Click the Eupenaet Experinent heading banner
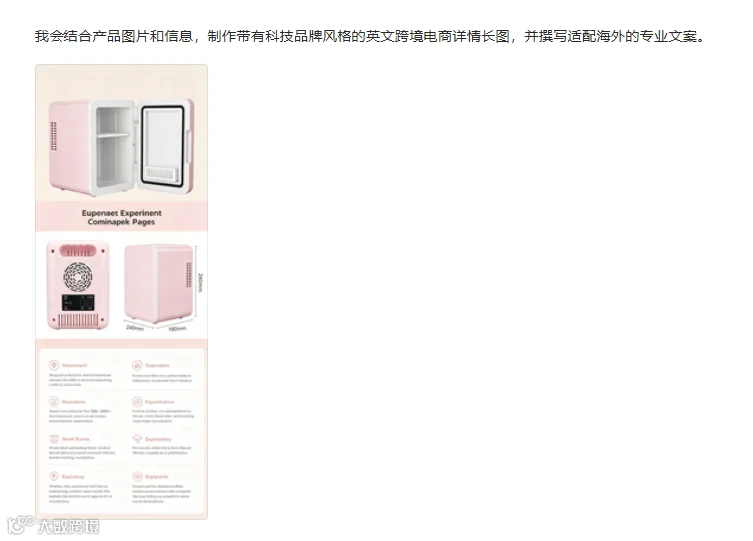Viewport: 753px width, 541px height. (x=121, y=217)
